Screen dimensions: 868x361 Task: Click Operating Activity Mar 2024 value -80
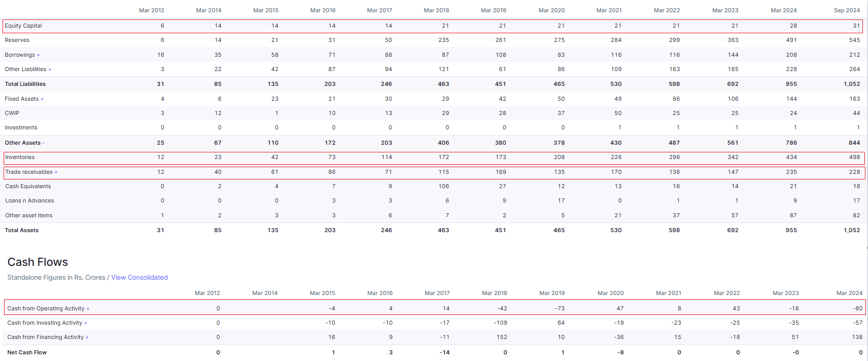858,308
